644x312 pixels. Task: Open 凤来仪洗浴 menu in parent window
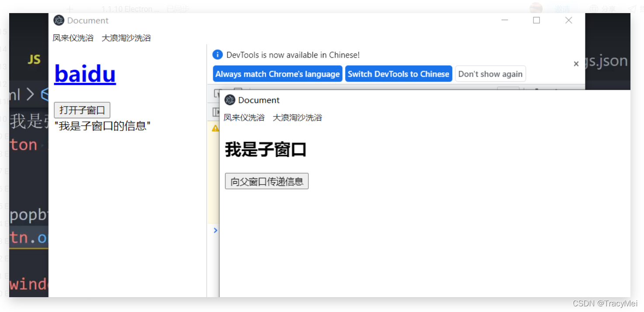73,38
